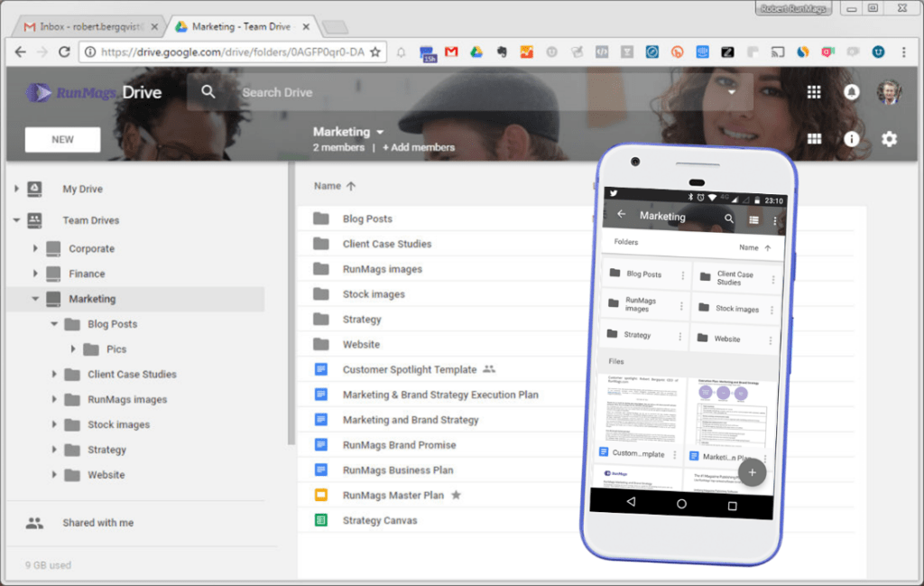Image resolution: width=924 pixels, height=586 pixels.
Task: Select Website folder in sidebar tree
Action: pyautogui.click(x=106, y=475)
